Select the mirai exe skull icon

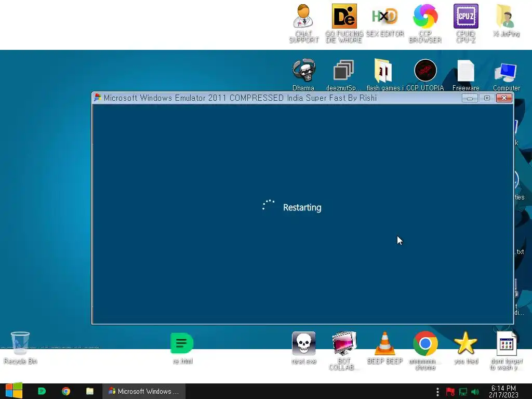click(303, 348)
